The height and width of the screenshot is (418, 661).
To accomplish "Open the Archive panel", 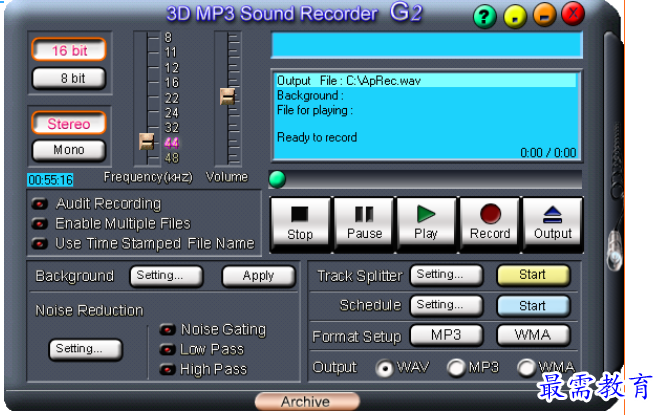I will coord(307,402).
